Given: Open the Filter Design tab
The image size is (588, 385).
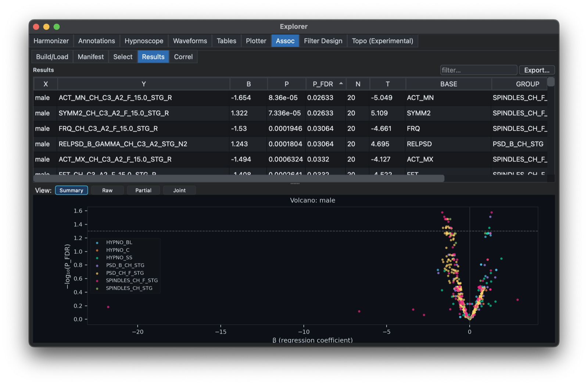Looking at the screenshot, I should pos(323,41).
